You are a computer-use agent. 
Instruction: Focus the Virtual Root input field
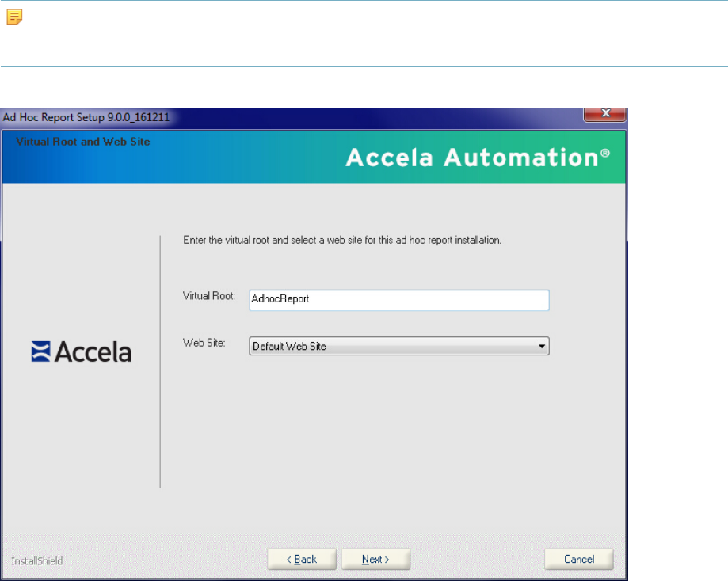tap(399, 300)
